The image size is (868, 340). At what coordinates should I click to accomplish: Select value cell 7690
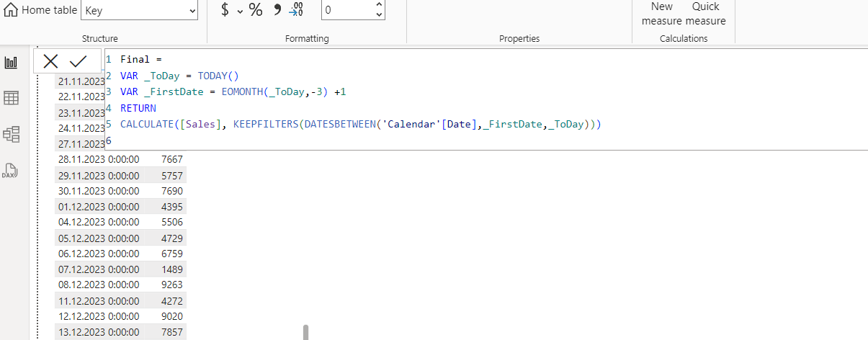point(173,191)
